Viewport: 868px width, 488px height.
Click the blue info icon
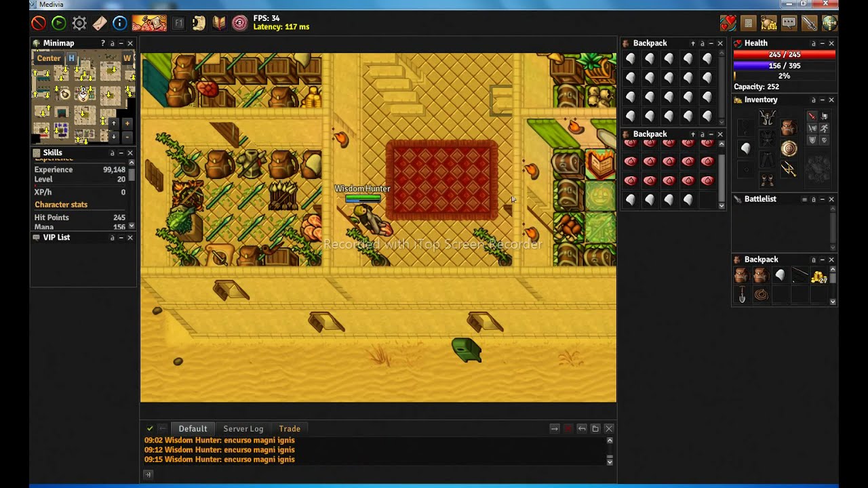pyautogui.click(x=120, y=24)
